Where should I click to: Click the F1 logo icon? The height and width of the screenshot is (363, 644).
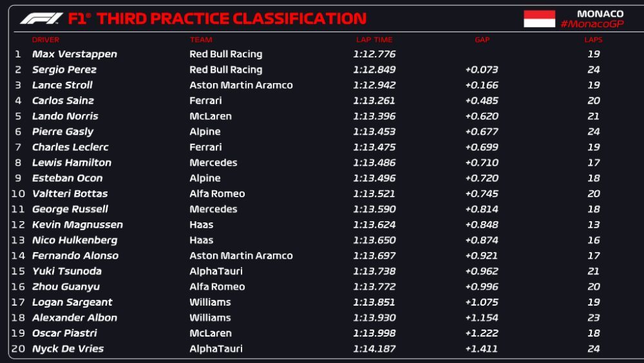41,19
